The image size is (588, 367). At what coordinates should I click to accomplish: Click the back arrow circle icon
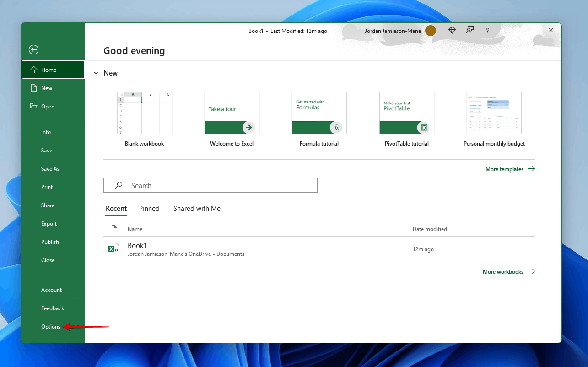33,50
